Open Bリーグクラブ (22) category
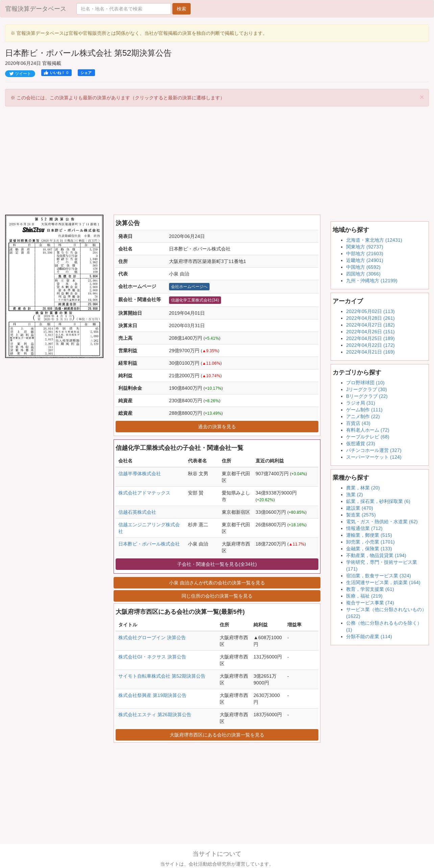Image resolution: width=434 pixels, height=868 pixels. [x=367, y=396]
